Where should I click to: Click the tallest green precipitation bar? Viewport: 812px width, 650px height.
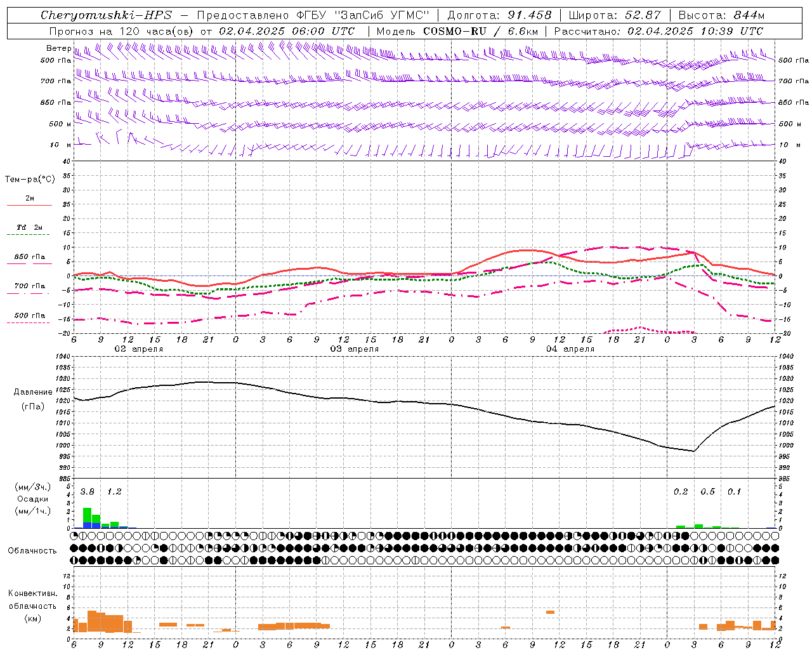click(x=88, y=515)
